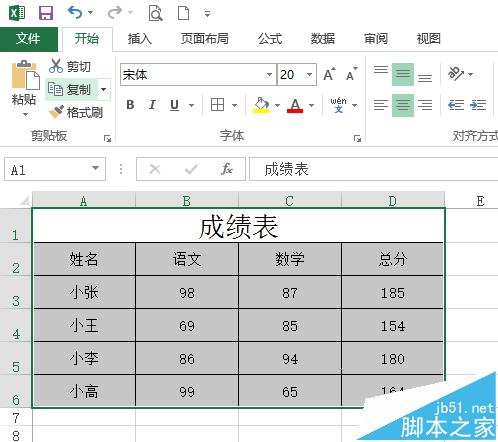This screenshot has height=442, width=498.
Task: Expand the font name dropdown list
Action: (269, 75)
